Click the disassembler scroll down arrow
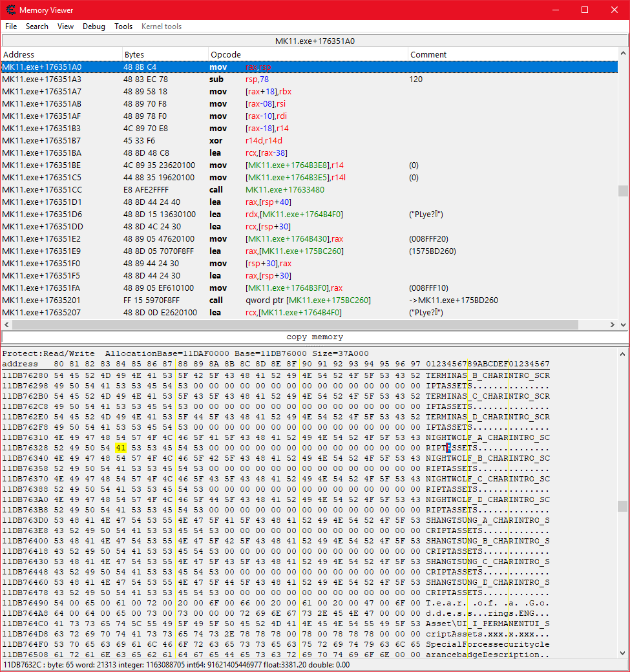Screen dimensions: 630x672 click(x=623, y=325)
